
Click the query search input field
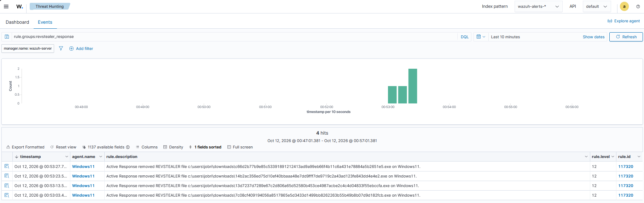[x=234, y=37]
